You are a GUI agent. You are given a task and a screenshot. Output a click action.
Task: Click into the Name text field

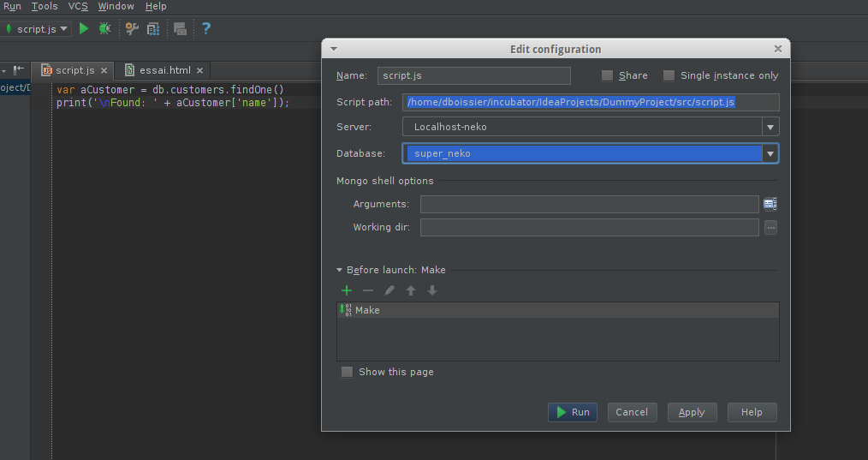[x=473, y=75]
